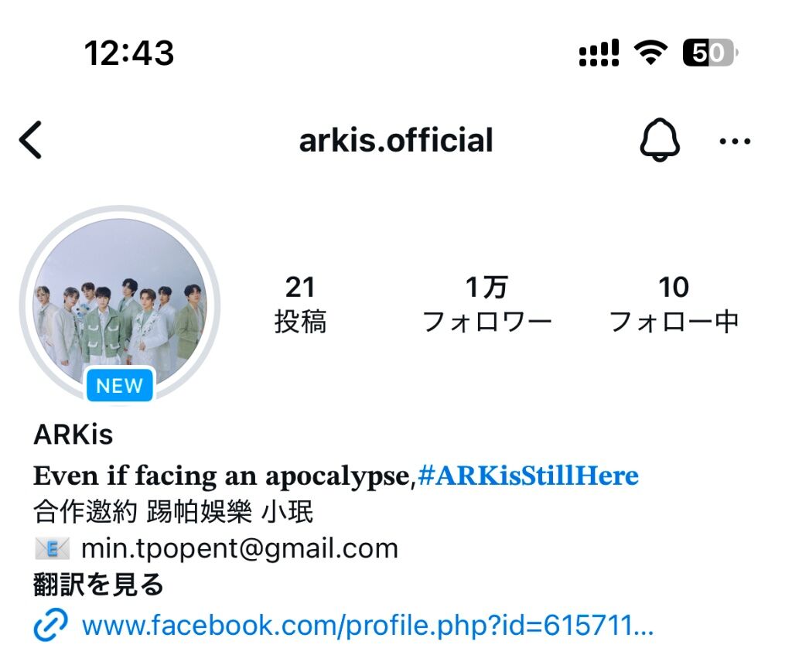Viewport: 792px width, 672px height.
Task: View the ARKis profile picture story
Action: coord(120,304)
